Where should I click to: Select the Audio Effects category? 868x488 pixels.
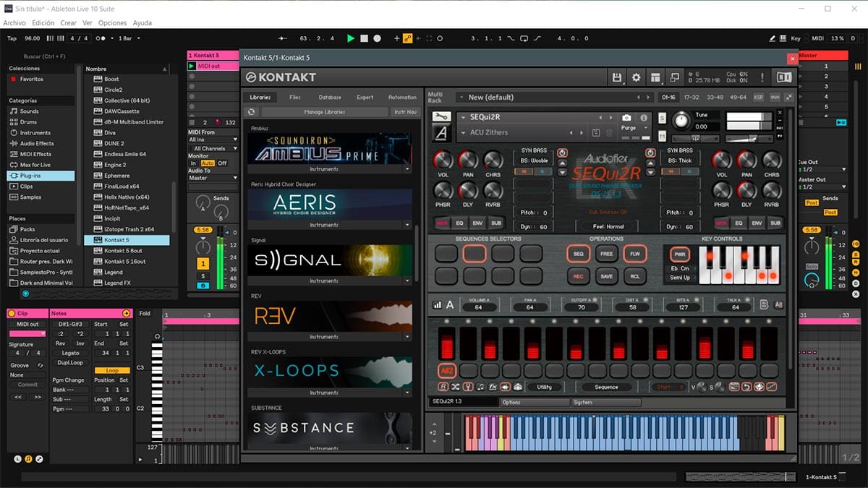(37, 143)
